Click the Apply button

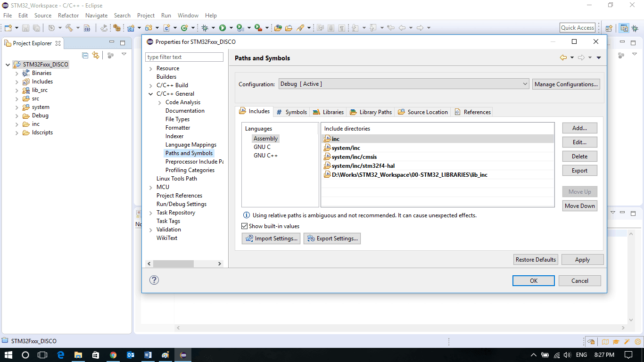582,259
